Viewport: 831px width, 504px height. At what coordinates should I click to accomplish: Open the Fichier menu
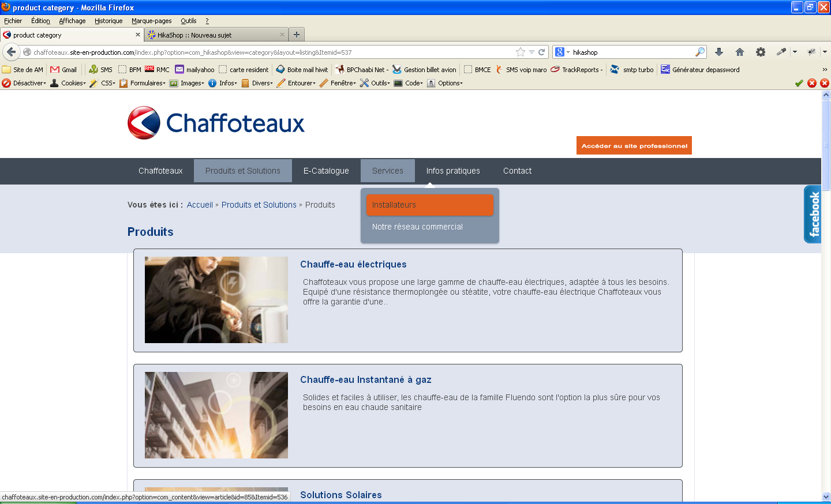click(13, 21)
